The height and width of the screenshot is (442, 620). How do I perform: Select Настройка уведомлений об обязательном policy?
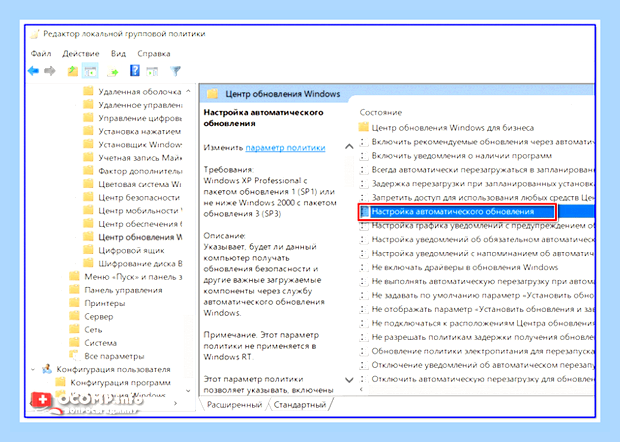click(x=476, y=240)
